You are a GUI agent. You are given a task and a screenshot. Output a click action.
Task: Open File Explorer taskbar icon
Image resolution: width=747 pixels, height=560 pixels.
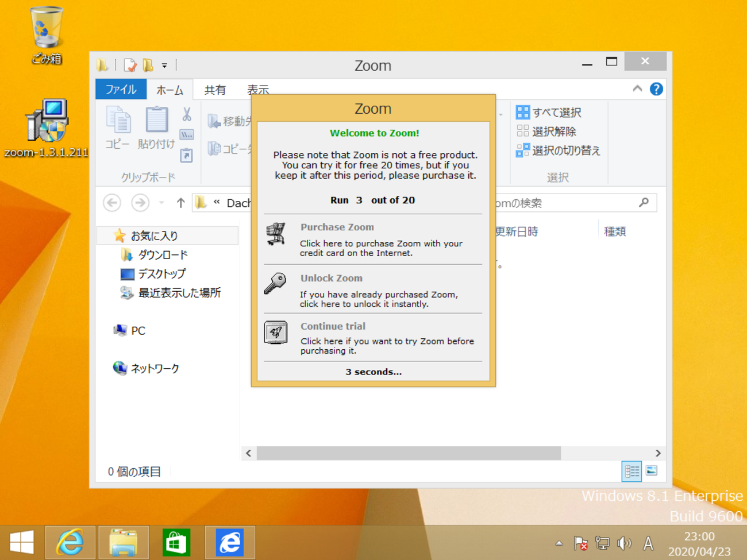[x=124, y=542]
